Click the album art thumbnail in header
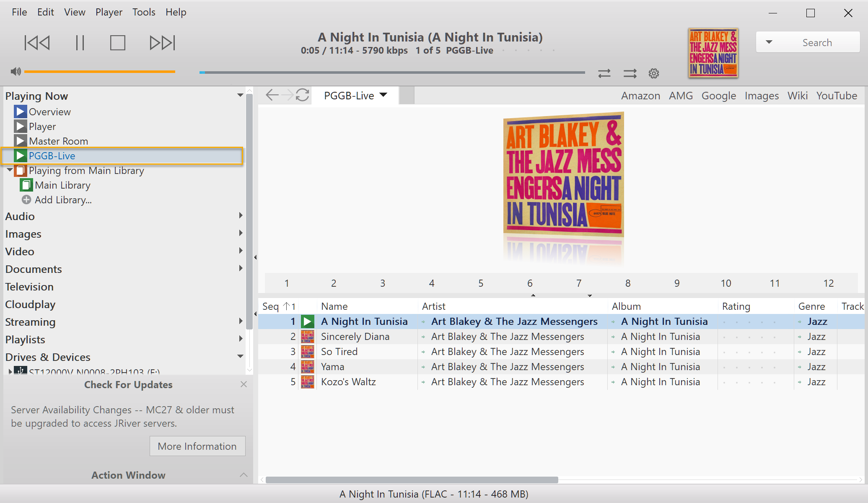 [x=713, y=53]
